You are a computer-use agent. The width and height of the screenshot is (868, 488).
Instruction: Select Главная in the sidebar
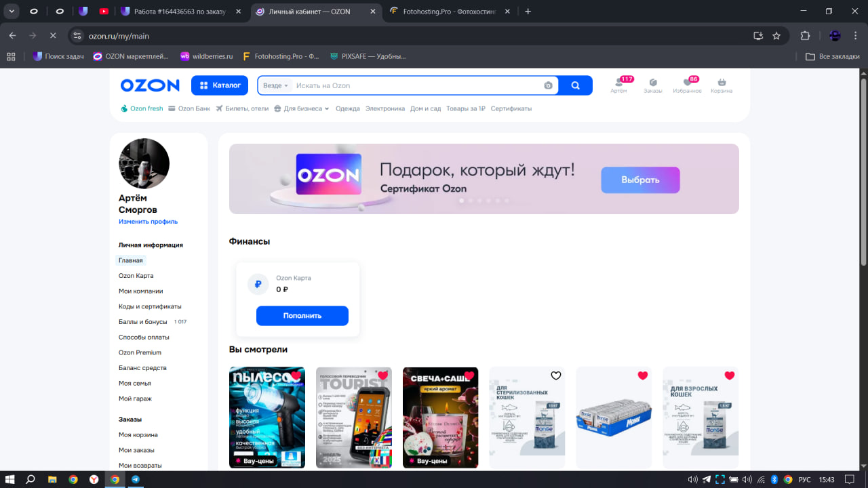coord(131,260)
